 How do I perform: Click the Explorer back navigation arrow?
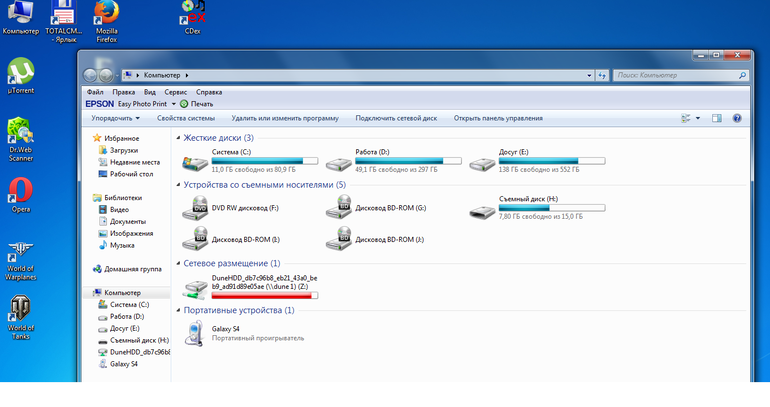click(90, 75)
